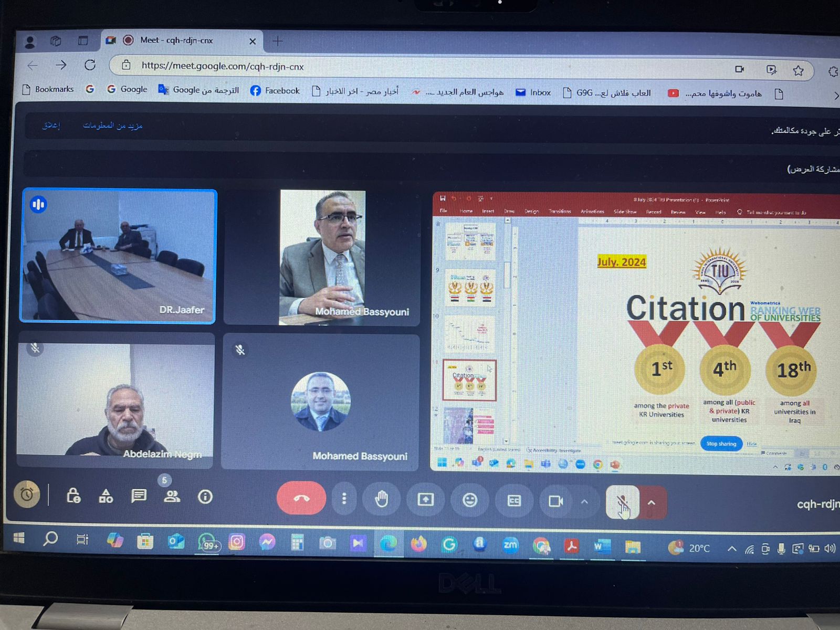Open the emoji reactions button

[x=470, y=500]
